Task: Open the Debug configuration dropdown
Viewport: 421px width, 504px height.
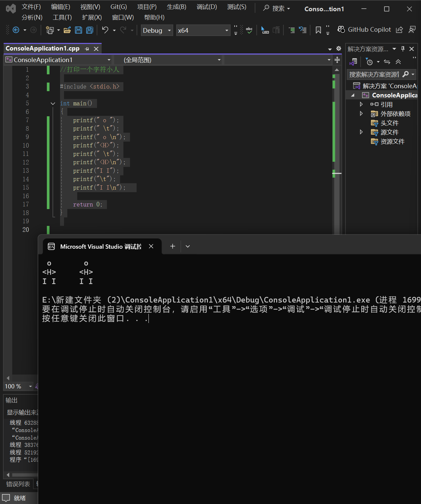Action: tap(157, 30)
